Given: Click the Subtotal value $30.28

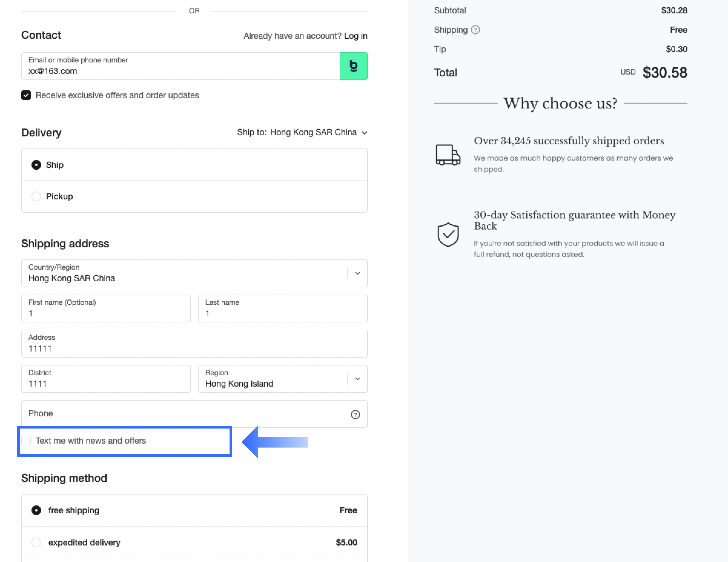Looking at the screenshot, I should [674, 10].
